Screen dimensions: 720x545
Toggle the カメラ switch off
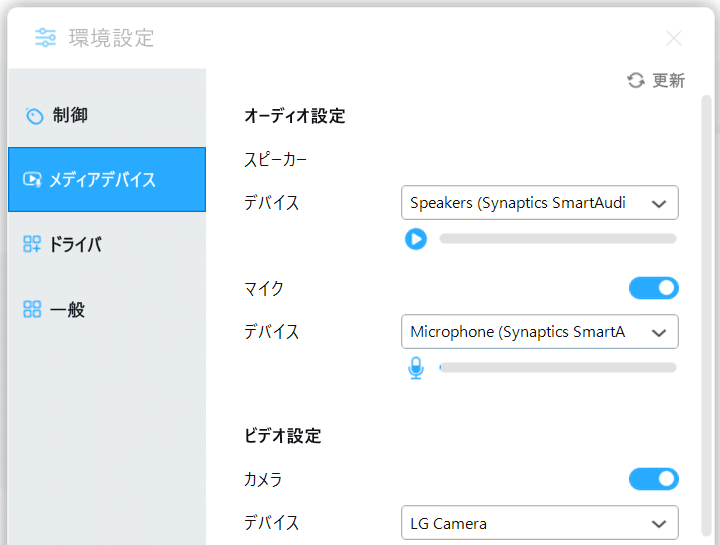654,479
